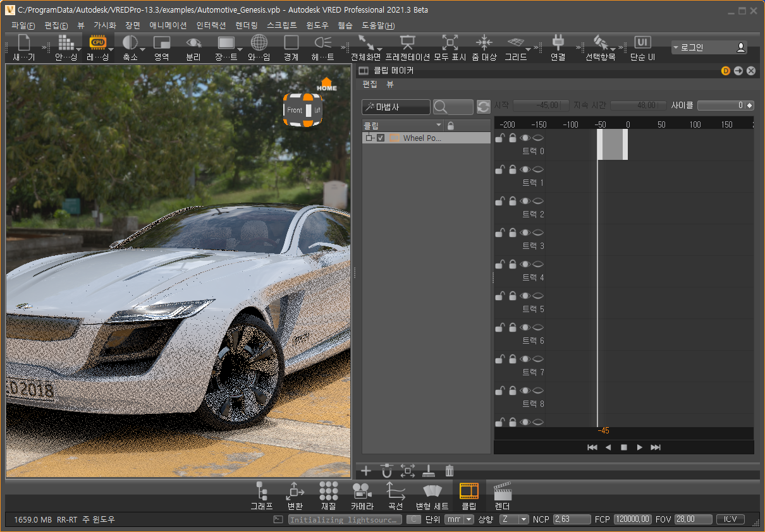
Task: Open Presentation mode from the toolbar
Action: (x=407, y=43)
